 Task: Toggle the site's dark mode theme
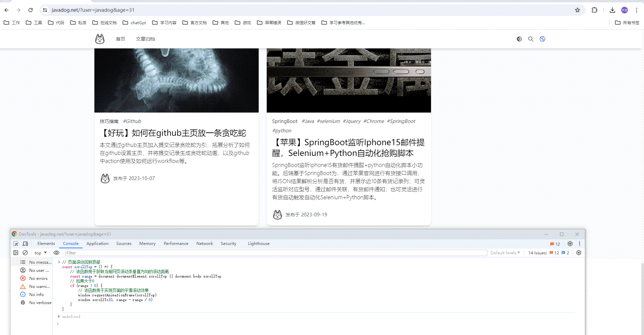pyautogui.click(x=519, y=39)
